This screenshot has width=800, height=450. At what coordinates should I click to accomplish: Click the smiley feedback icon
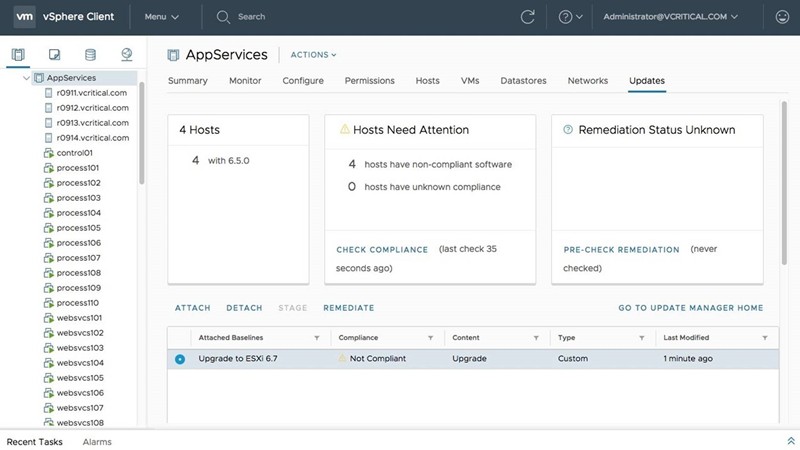tap(782, 17)
